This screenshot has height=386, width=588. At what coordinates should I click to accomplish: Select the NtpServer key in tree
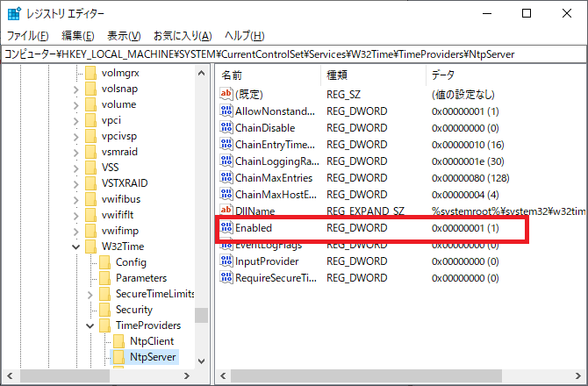(151, 357)
